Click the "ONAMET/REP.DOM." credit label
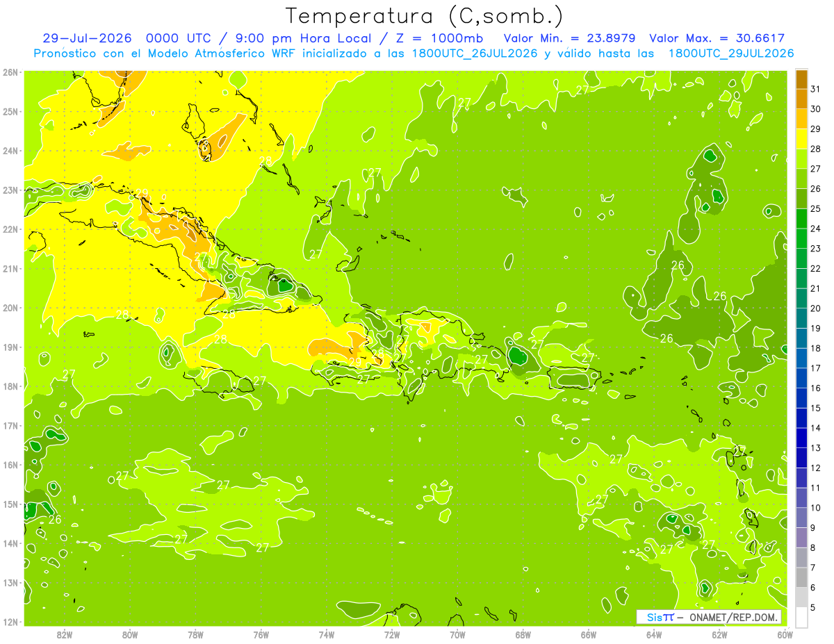This screenshot has width=834, height=644. (733, 617)
